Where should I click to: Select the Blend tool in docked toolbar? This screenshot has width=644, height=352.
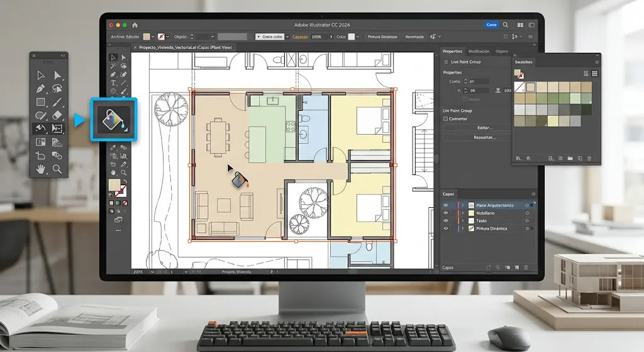point(124,148)
